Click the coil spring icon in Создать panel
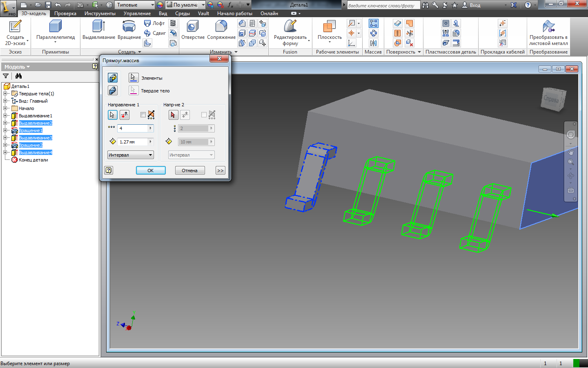The height and width of the screenshot is (368, 588). pyautogui.click(x=173, y=23)
